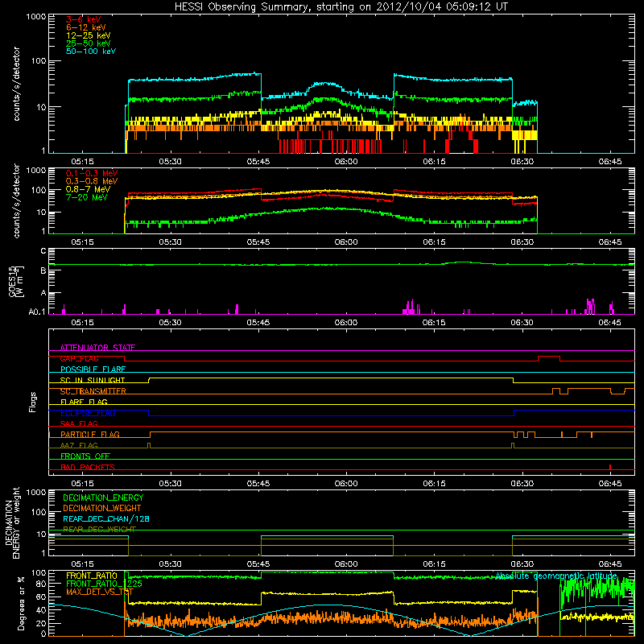
Task: Click the 06:15 tick under the GOES panel
Action: coord(434,323)
